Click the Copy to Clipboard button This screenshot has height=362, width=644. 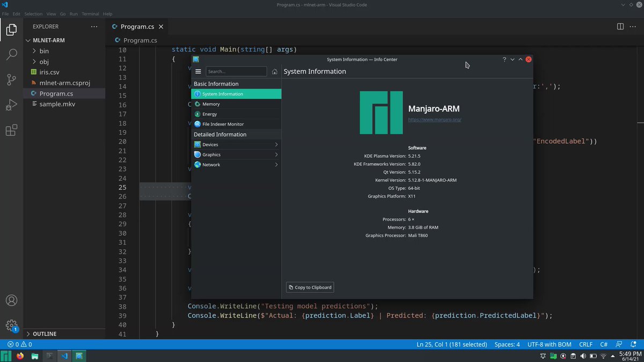point(310,287)
